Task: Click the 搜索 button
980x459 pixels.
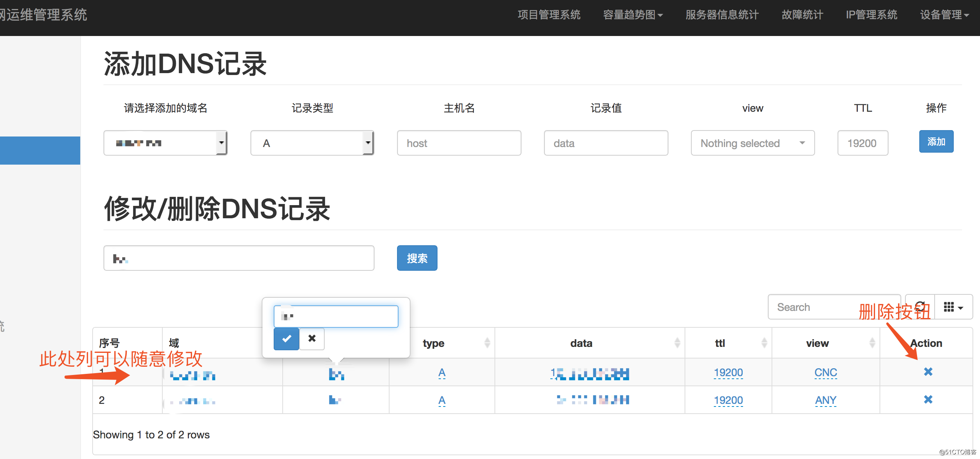Action: (x=417, y=258)
